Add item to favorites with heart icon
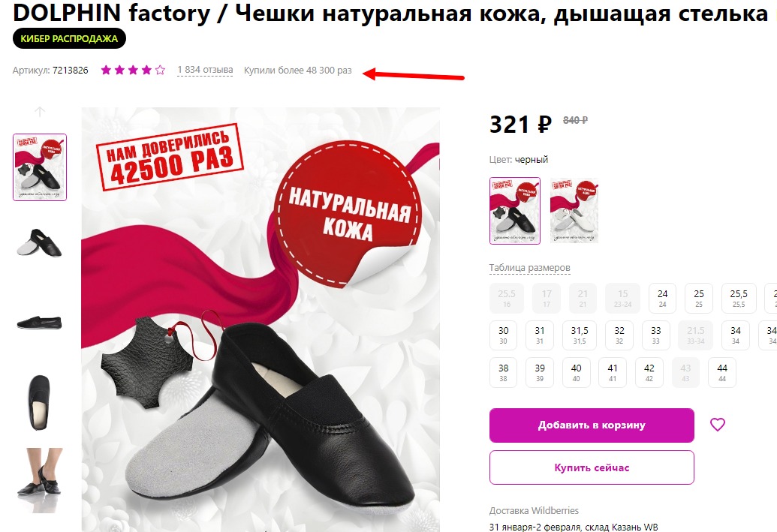This screenshot has width=777, height=532. coord(717,425)
